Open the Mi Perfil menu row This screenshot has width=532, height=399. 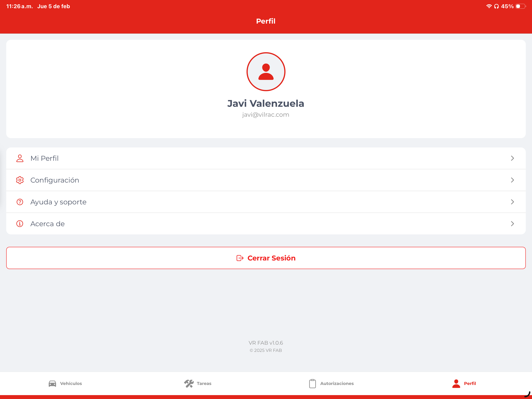pyautogui.click(x=266, y=158)
